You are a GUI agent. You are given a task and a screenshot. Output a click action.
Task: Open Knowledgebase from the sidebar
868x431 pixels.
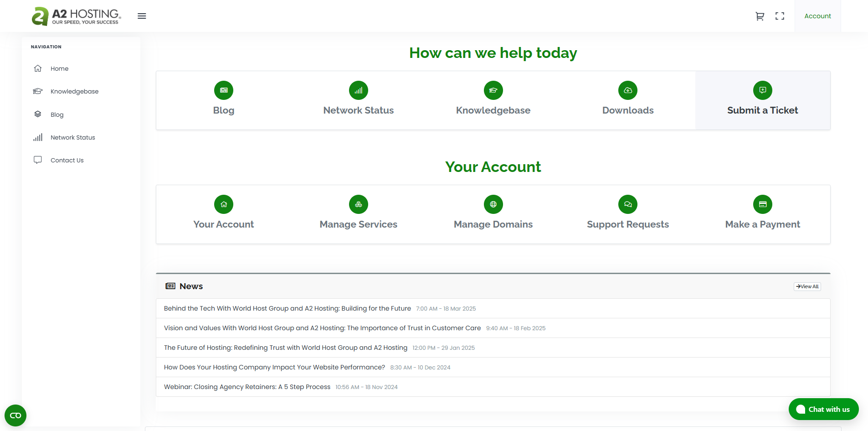74,91
